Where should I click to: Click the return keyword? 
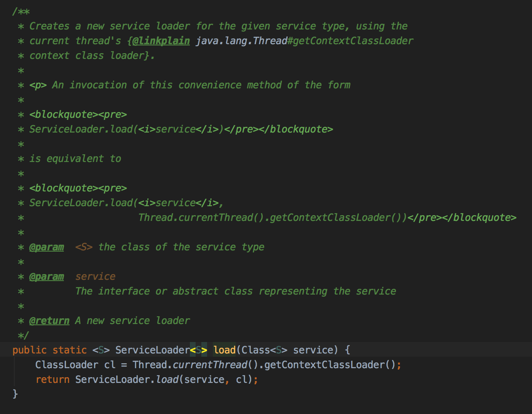click(52, 380)
